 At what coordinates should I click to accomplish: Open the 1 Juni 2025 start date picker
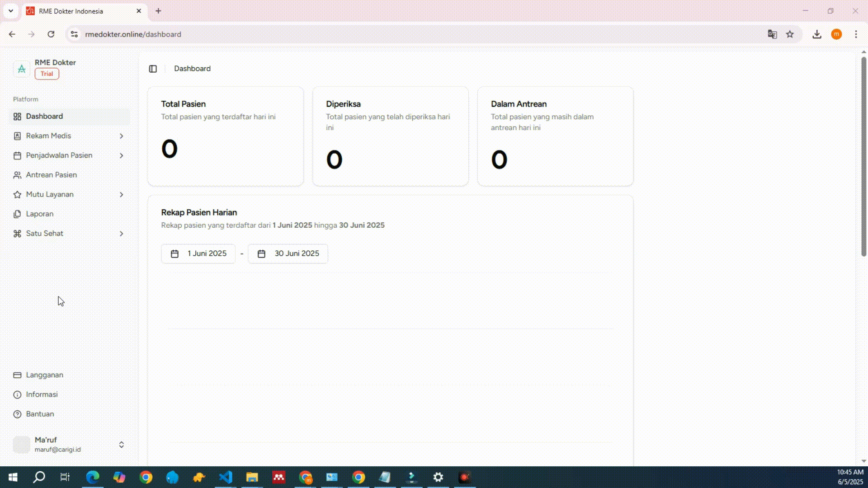click(198, 253)
